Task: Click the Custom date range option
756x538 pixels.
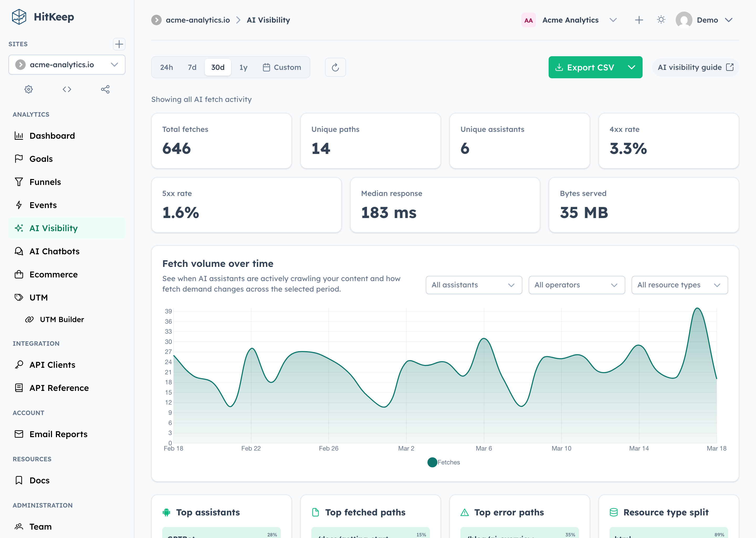Action: 282,68
